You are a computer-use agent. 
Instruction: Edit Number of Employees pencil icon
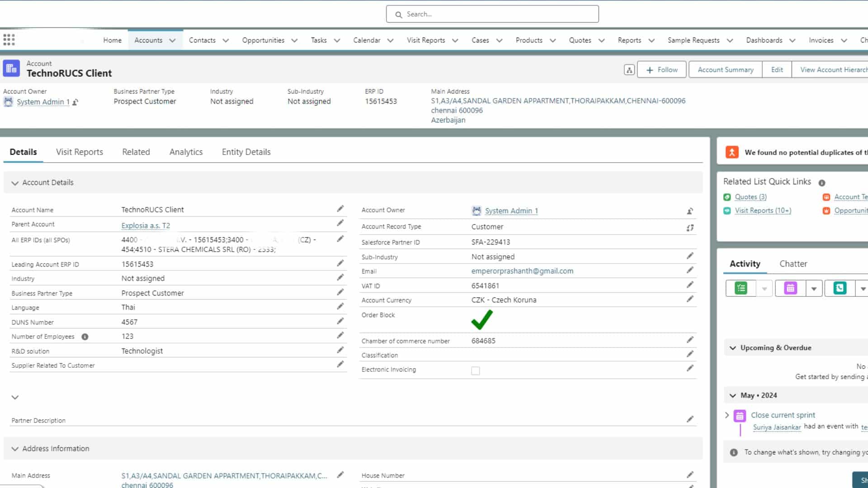[340, 335]
